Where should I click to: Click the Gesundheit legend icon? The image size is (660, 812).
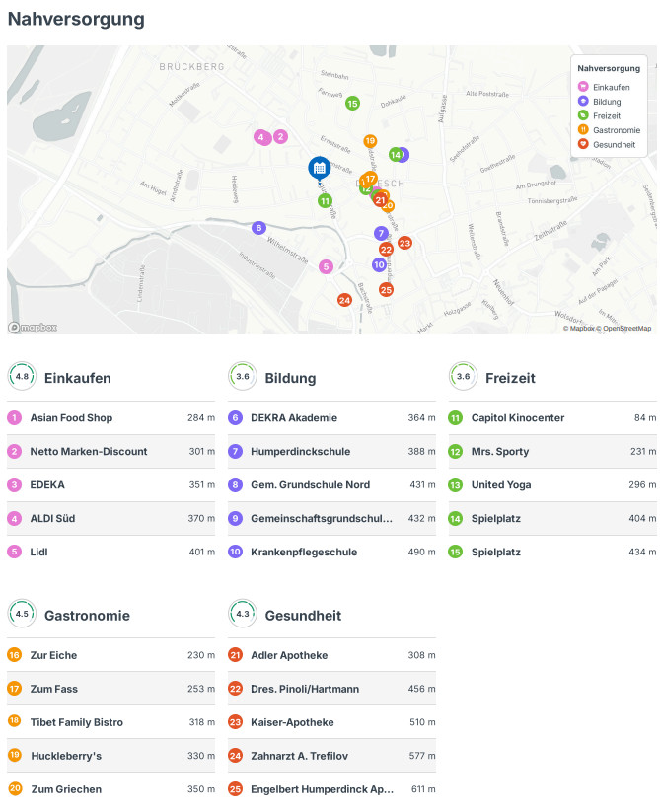pos(583,144)
